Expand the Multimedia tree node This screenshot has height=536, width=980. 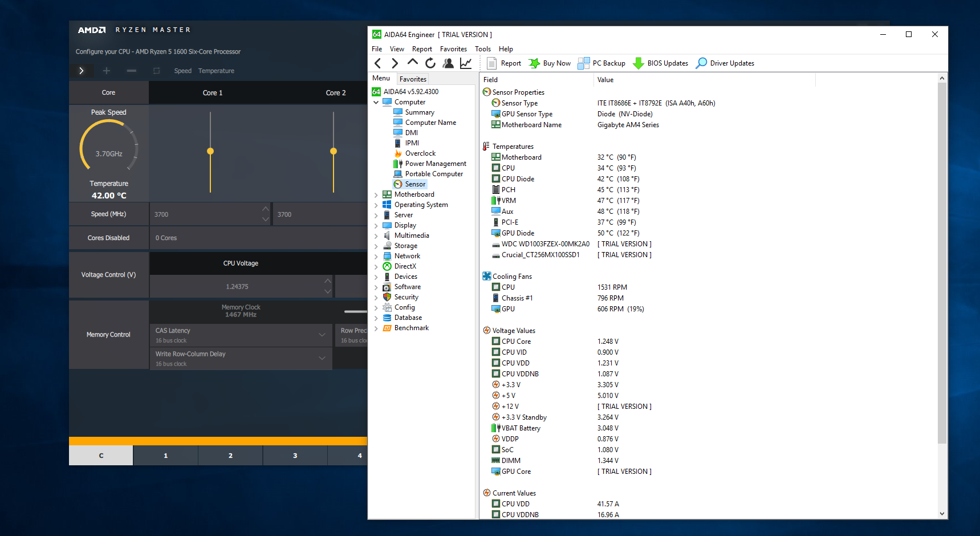tap(376, 236)
